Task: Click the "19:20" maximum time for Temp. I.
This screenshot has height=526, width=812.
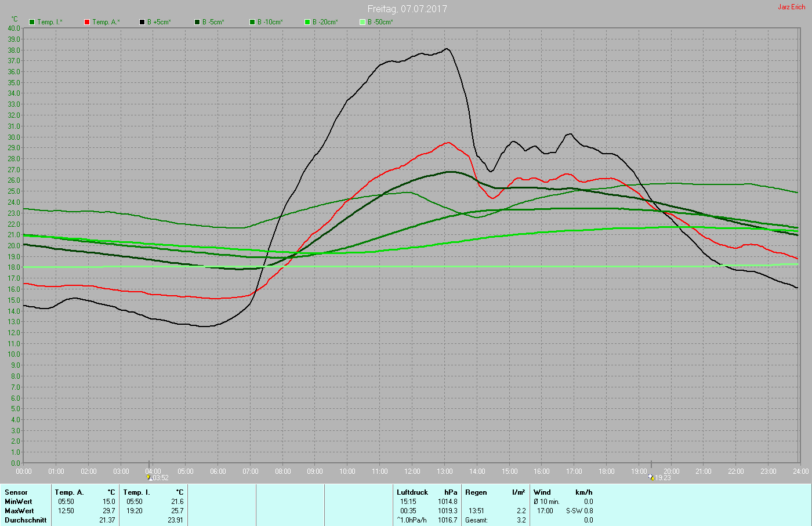Action: click(135, 511)
